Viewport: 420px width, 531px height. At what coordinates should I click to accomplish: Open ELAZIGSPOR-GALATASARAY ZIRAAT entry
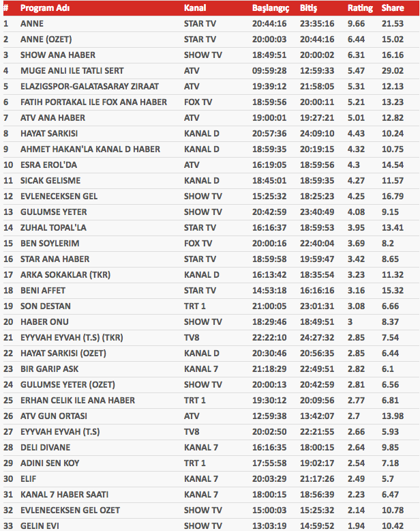82,86
